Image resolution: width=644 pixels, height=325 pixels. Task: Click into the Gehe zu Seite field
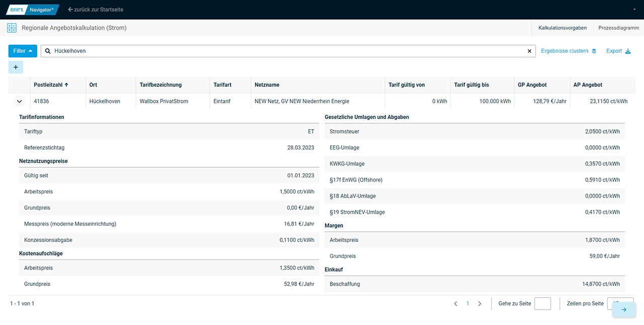pos(542,304)
